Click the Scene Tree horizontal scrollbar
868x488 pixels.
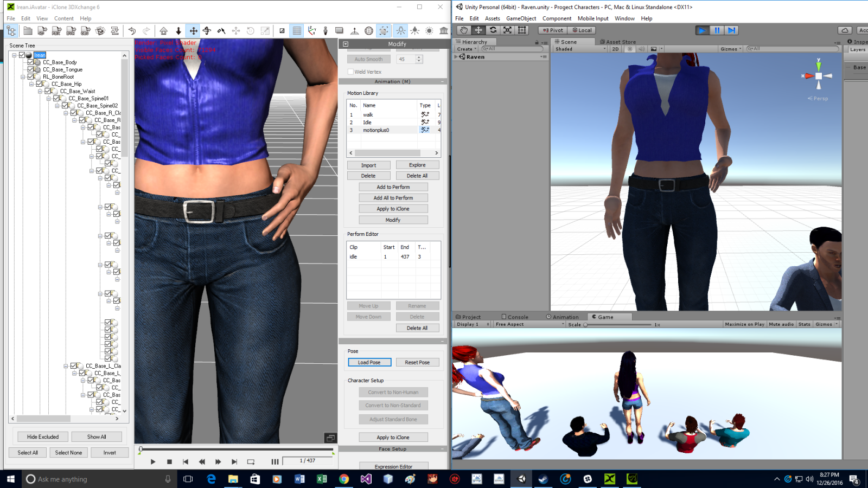(65, 419)
